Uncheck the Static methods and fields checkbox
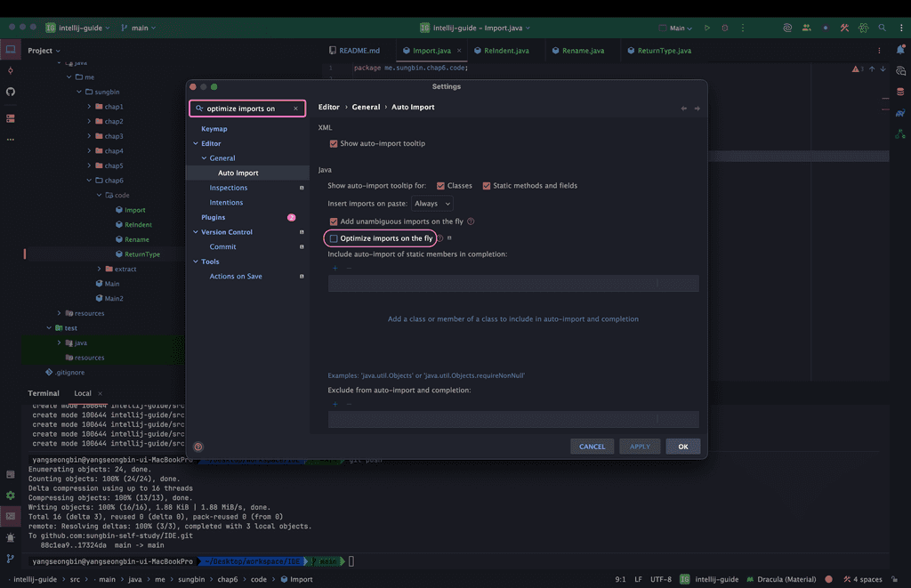The height and width of the screenshot is (588, 911). point(487,186)
